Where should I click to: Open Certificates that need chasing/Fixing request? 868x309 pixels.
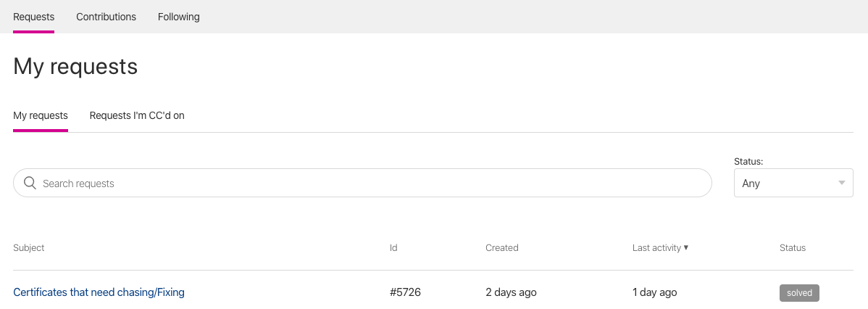click(x=99, y=292)
